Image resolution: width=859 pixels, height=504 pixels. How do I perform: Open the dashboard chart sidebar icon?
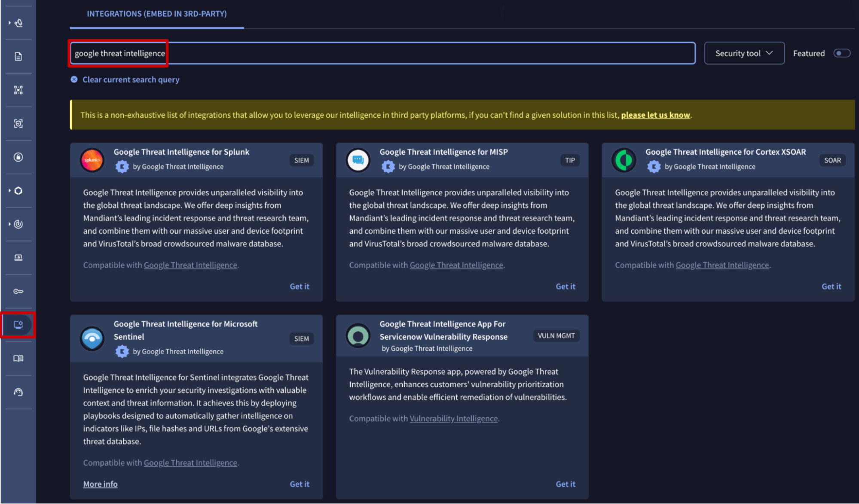click(18, 258)
